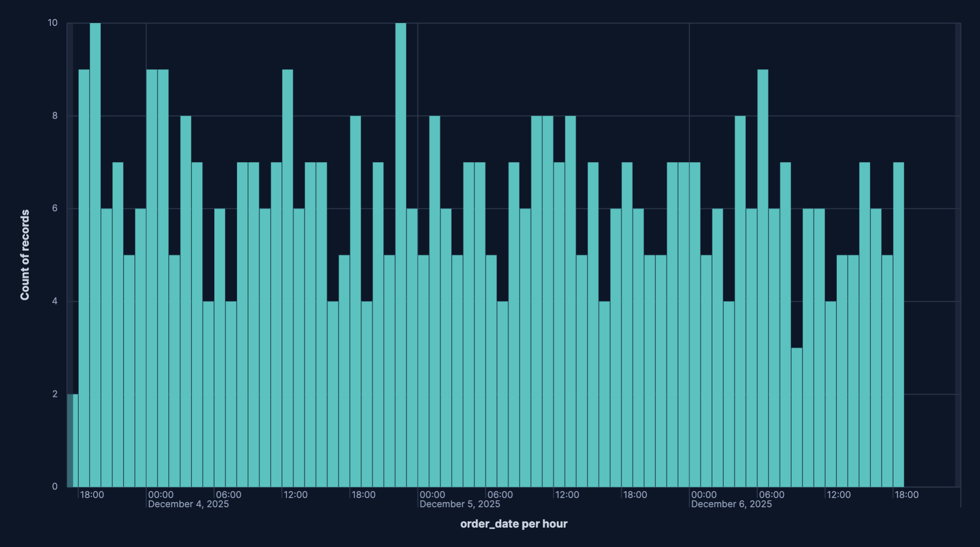Click the 06:00 tick under December 5
980x547 pixels.
click(501, 494)
